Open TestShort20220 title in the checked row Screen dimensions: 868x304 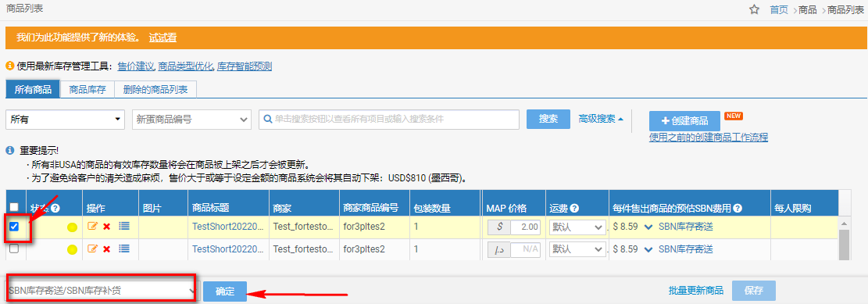(x=228, y=227)
